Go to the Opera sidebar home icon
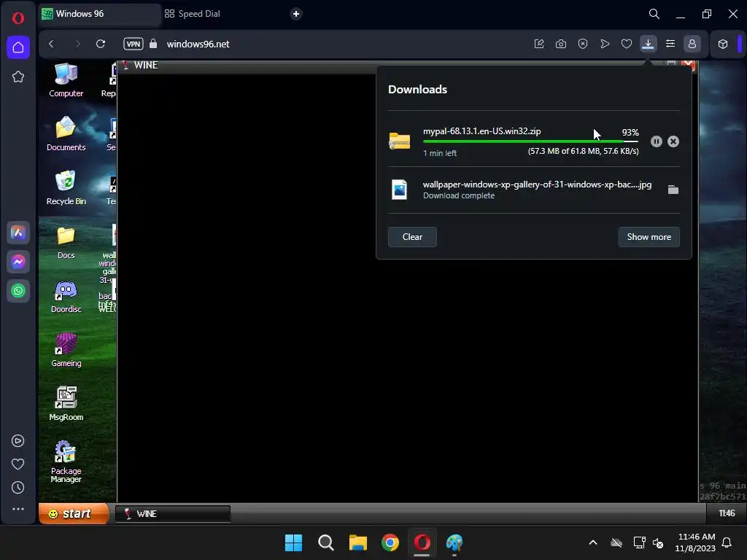Viewport: 747px width, 560px height. [18, 47]
